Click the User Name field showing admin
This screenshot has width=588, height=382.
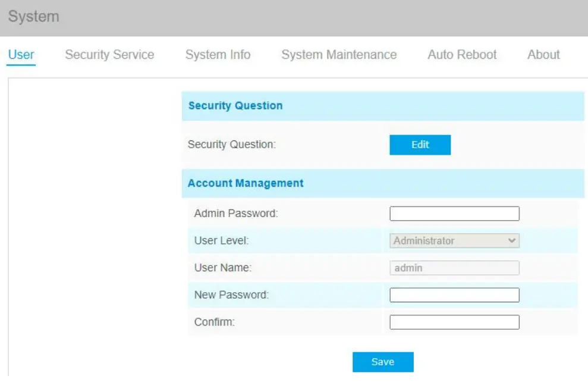454,268
